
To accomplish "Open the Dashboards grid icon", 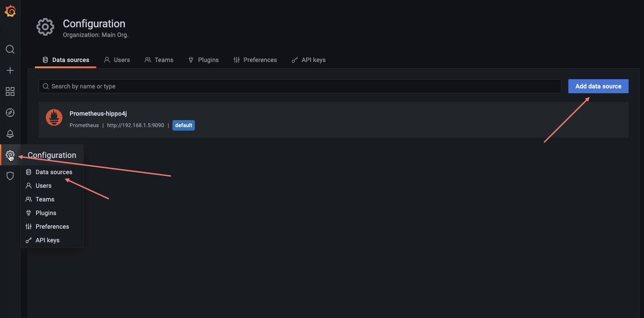I will coord(10,91).
